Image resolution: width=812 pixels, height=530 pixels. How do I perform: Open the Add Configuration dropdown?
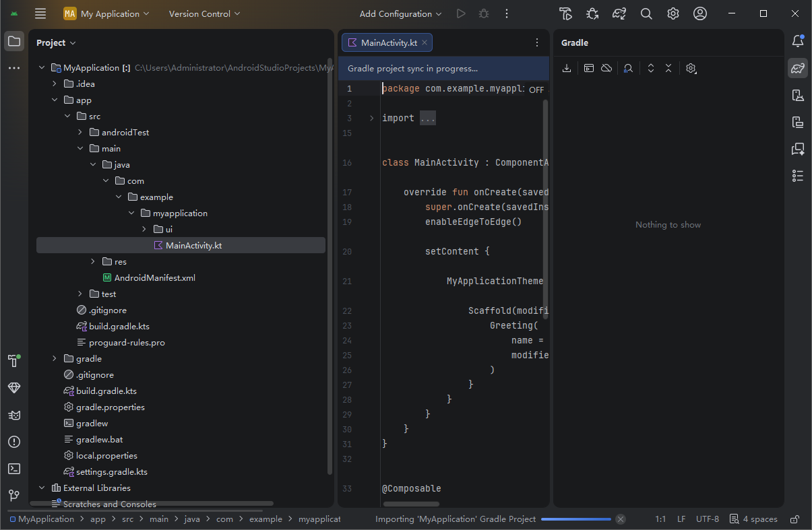400,13
